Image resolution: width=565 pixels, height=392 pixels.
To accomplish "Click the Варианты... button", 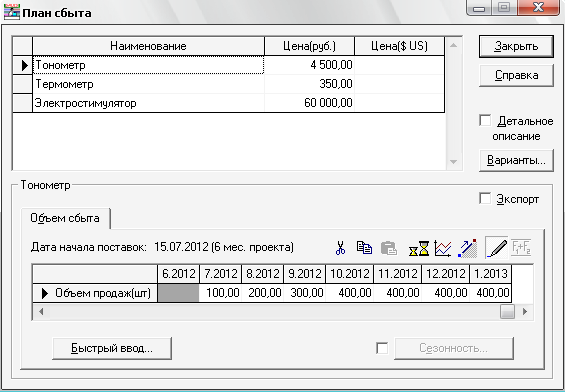I will pos(516,160).
